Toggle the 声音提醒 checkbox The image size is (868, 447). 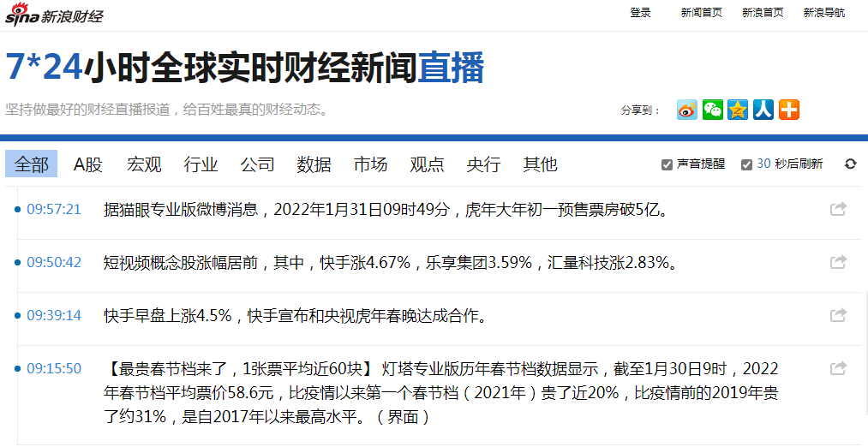click(x=667, y=164)
